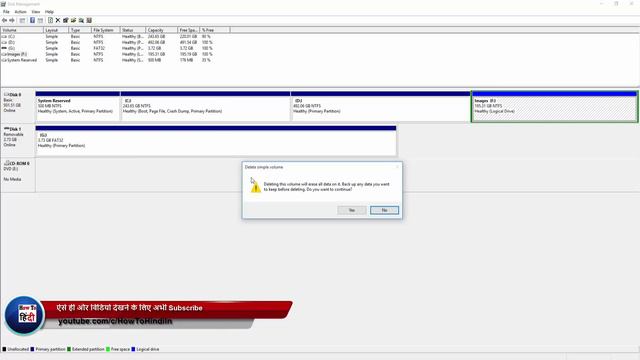Select the CD-ROM 0 DVD label panel
This screenshot has width=640, height=360.
tap(18, 175)
